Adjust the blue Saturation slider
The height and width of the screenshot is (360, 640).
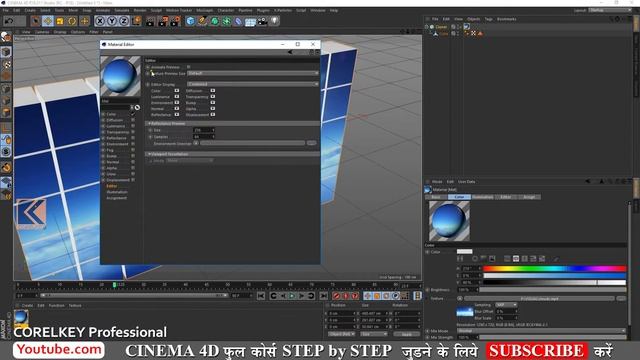[x=554, y=276]
